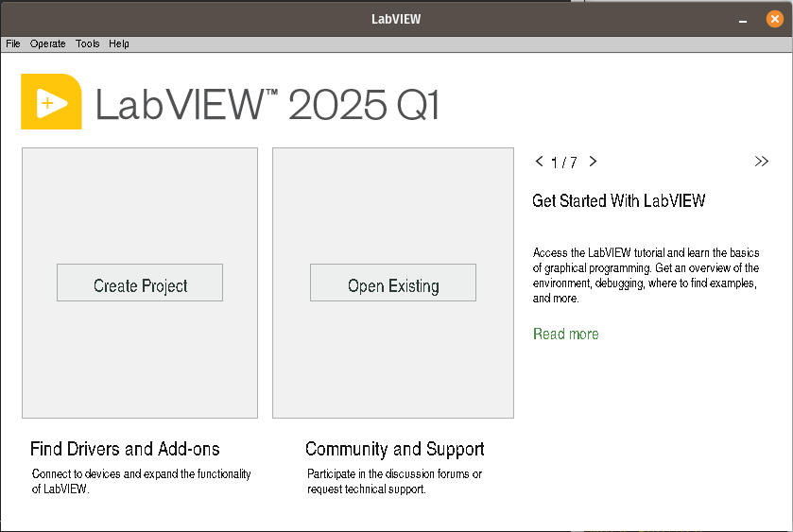Click 'Participate in the discussion forums' description
This screenshot has height=532, width=793.
point(394,481)
